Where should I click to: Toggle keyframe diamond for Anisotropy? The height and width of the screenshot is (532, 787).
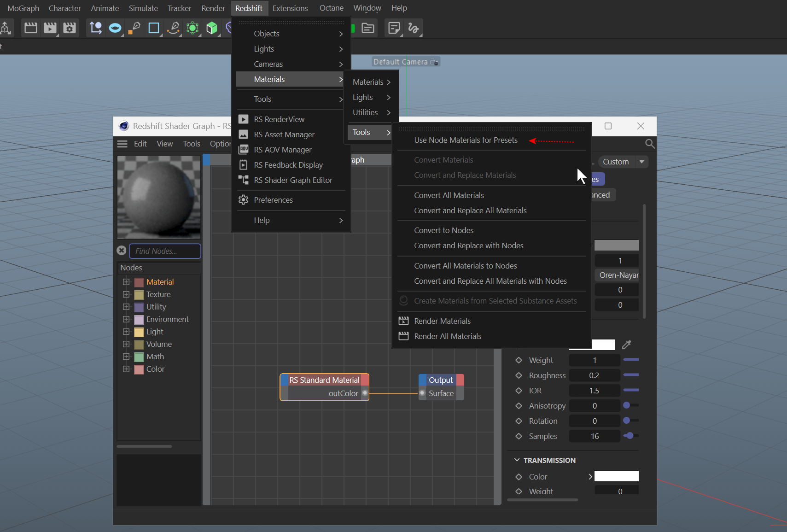[x=519, y=406]
